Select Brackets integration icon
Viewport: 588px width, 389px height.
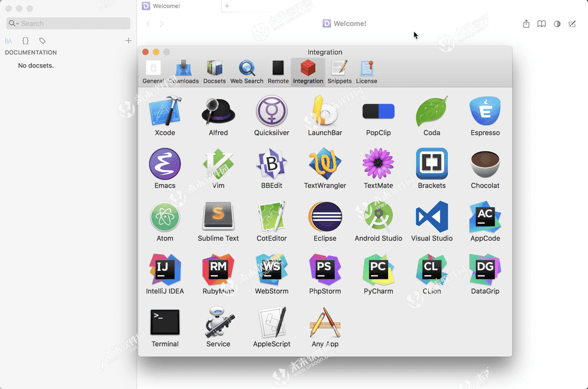point(431,164)
